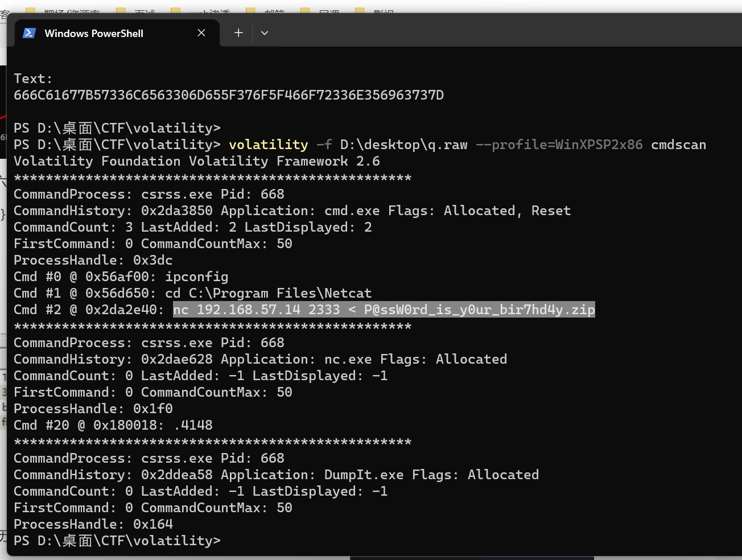The image size is (742, 560).
Task: Click the volatility cmdscan command line
Action: click(x=360, y=145)
